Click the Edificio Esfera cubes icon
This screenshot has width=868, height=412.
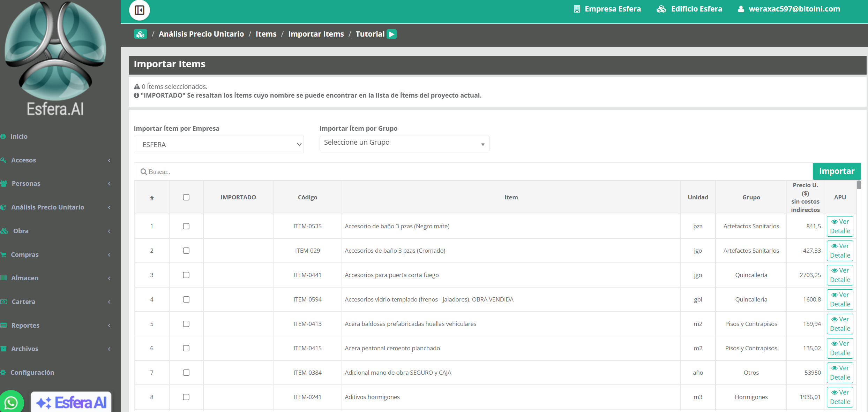(x=661, y=9)
